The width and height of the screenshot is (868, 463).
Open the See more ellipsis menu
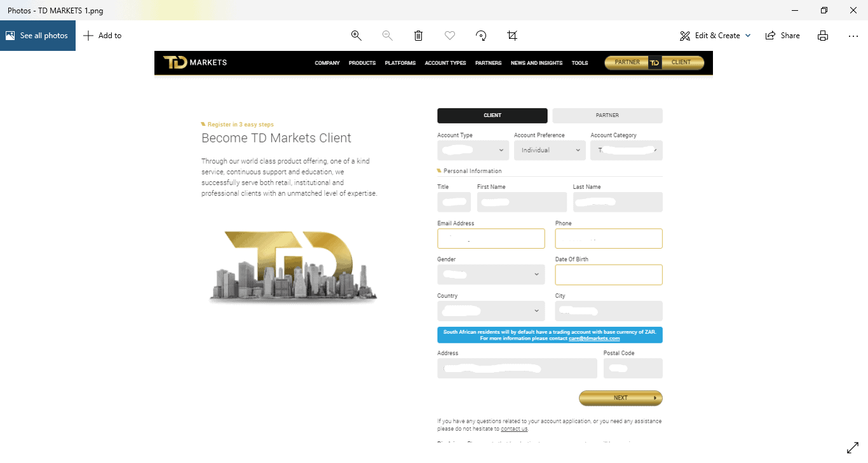point(853,36)
